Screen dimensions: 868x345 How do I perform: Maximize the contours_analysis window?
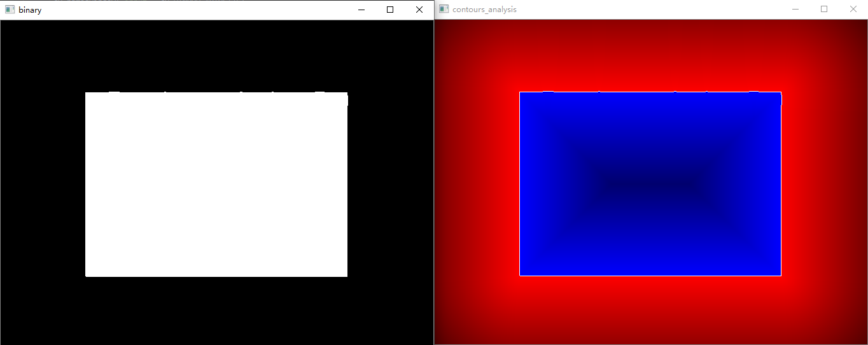[824, 9]
